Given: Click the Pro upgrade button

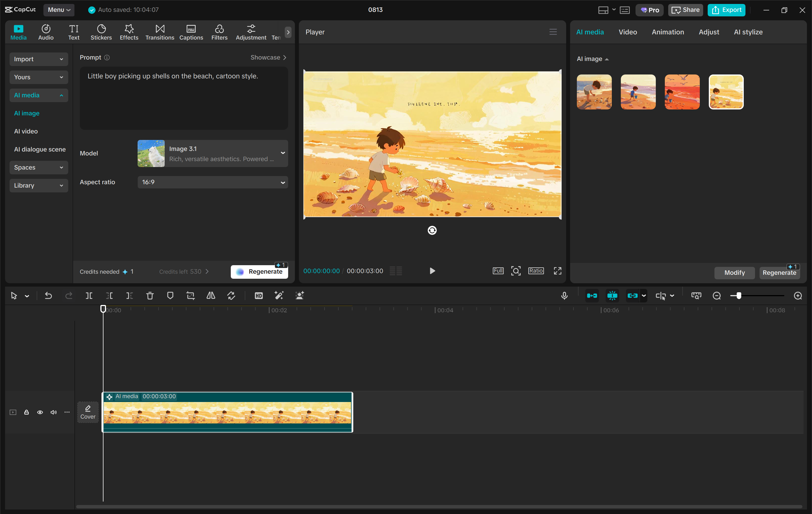Looking at the screenshot, I should point(650,10).
